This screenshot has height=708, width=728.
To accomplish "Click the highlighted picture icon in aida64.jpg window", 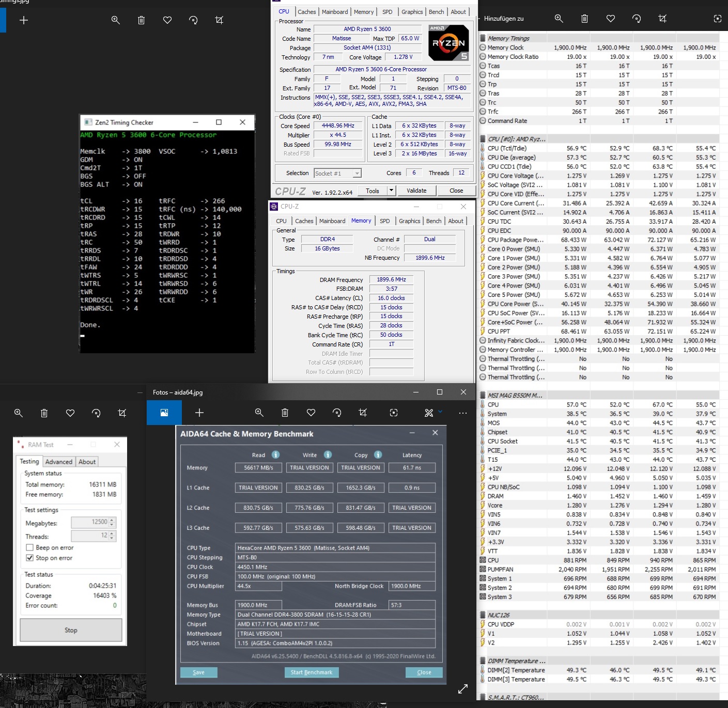I will click(x=164, y=413).
